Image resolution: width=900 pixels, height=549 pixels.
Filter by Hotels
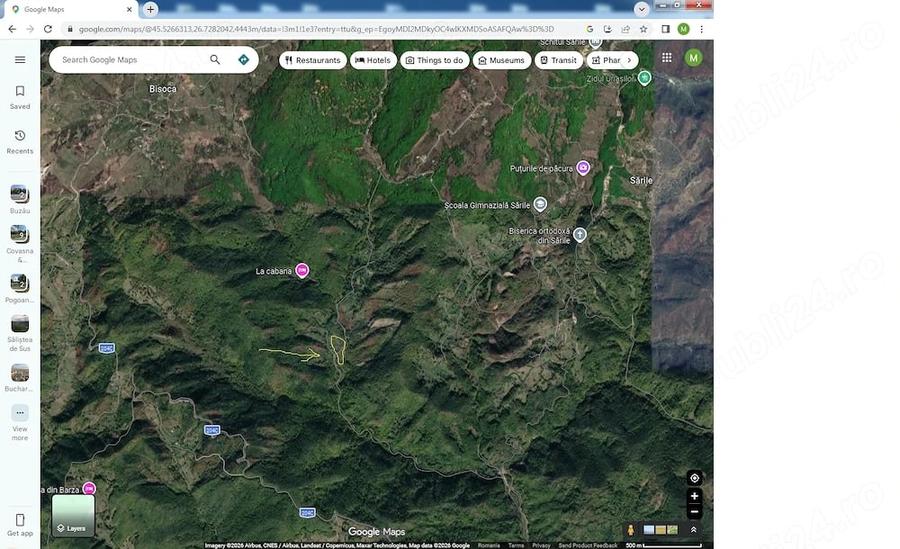[373, 60]
